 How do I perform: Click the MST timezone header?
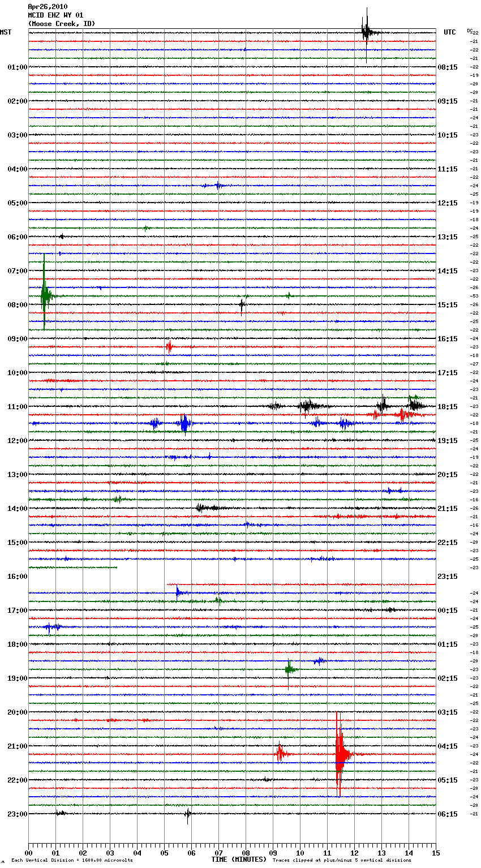(6, 32)
